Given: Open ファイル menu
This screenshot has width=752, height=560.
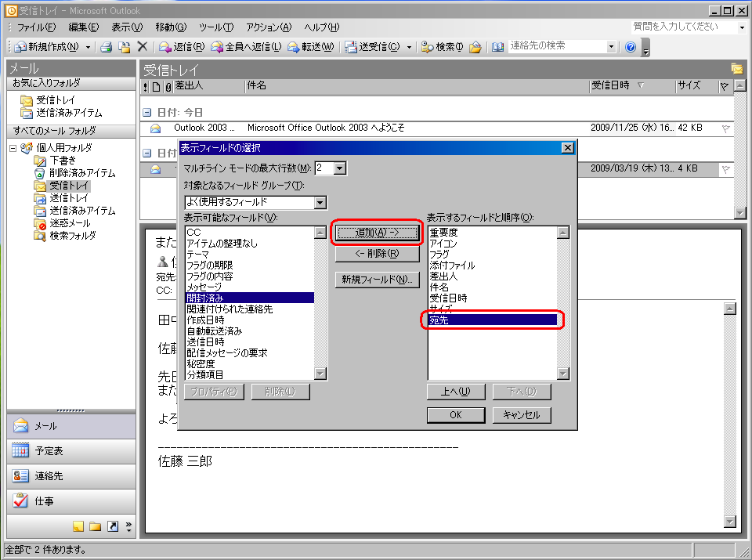Looking at the screenshot, I should (36, 27).
